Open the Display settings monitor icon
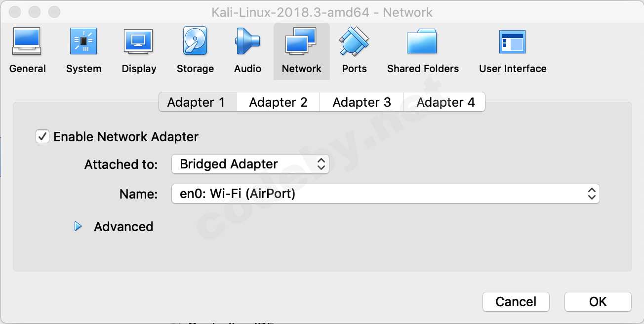Viewport: 644px width, 324px height. (x=139, y=42)
